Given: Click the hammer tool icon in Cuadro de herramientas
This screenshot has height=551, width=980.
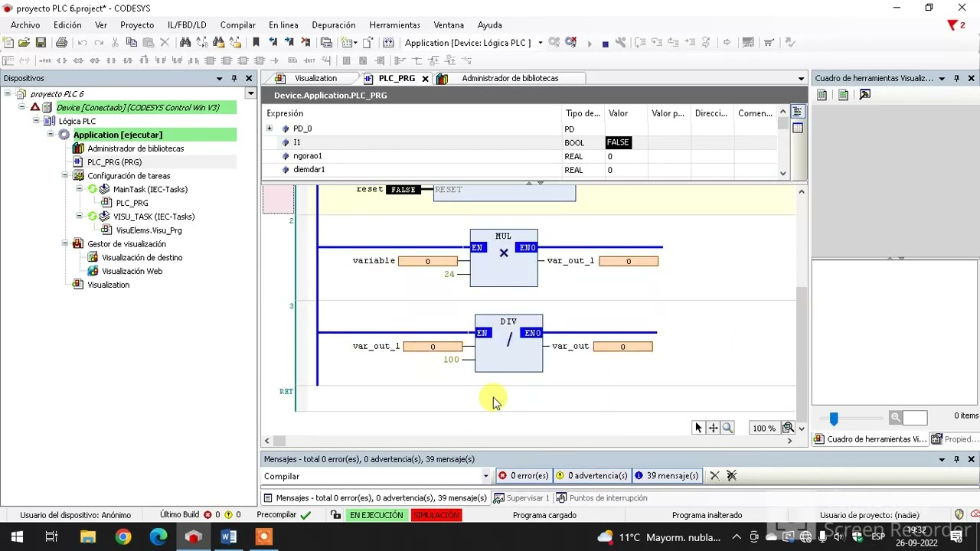Looking at the screenshot, I should coord(865,95).
